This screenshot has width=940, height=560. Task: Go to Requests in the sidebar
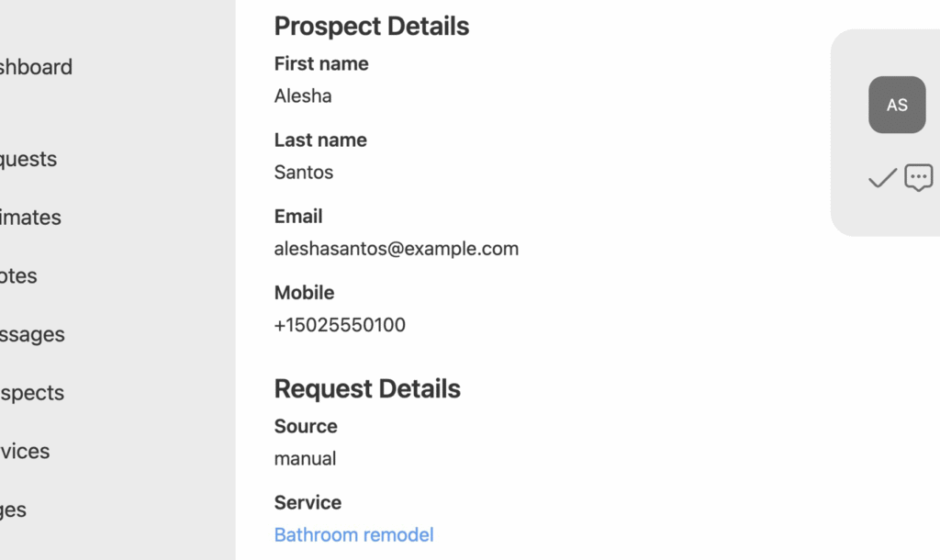click(28, 159)
